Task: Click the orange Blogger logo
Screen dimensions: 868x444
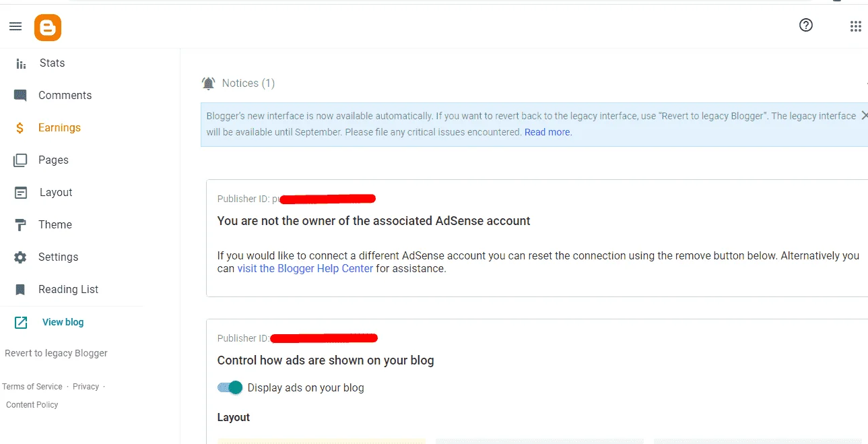Action: (48, 28)
